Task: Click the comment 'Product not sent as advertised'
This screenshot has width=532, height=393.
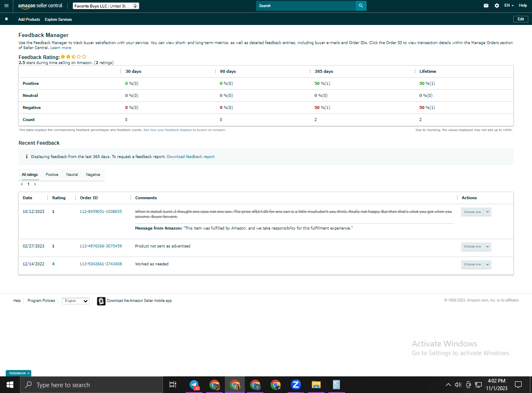Action: (x=163, y=246)
